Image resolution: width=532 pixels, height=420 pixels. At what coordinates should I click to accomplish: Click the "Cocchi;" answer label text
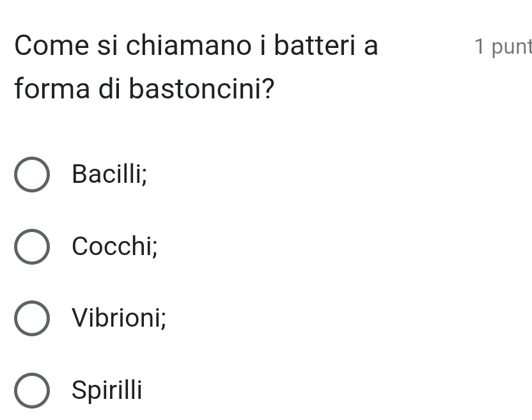(x=115, y=245)
